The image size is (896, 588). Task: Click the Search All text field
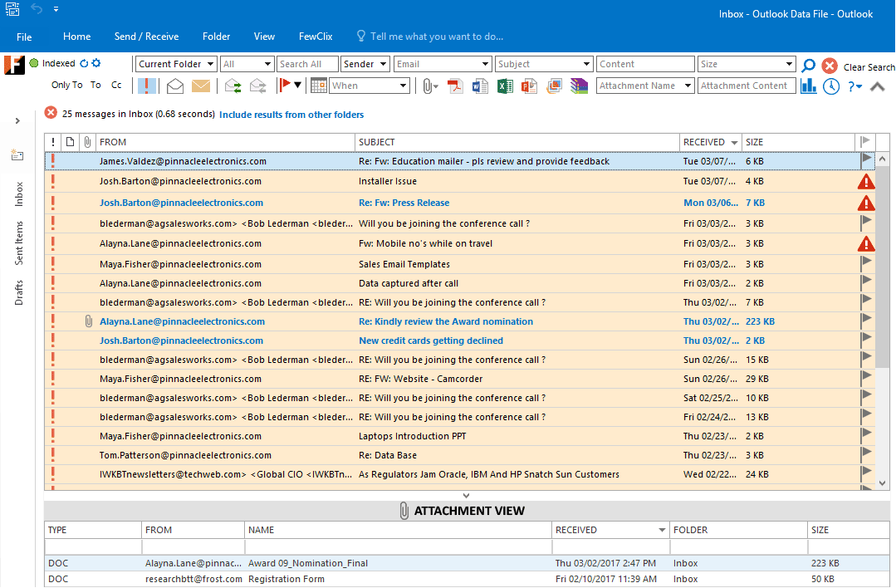[307, 64]
